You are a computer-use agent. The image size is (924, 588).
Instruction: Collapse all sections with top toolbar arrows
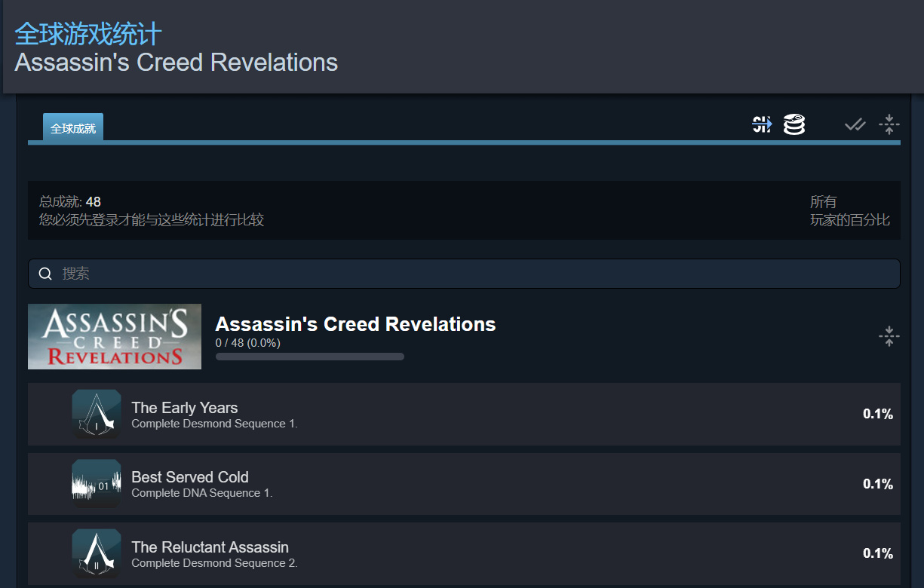pyautogui.click(x=889, y=124)
